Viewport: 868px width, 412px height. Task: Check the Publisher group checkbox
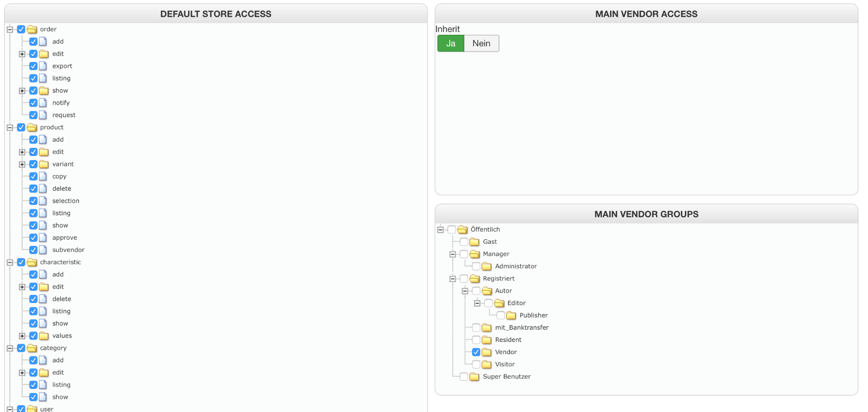pyautogui.click(x=500, y=315)
